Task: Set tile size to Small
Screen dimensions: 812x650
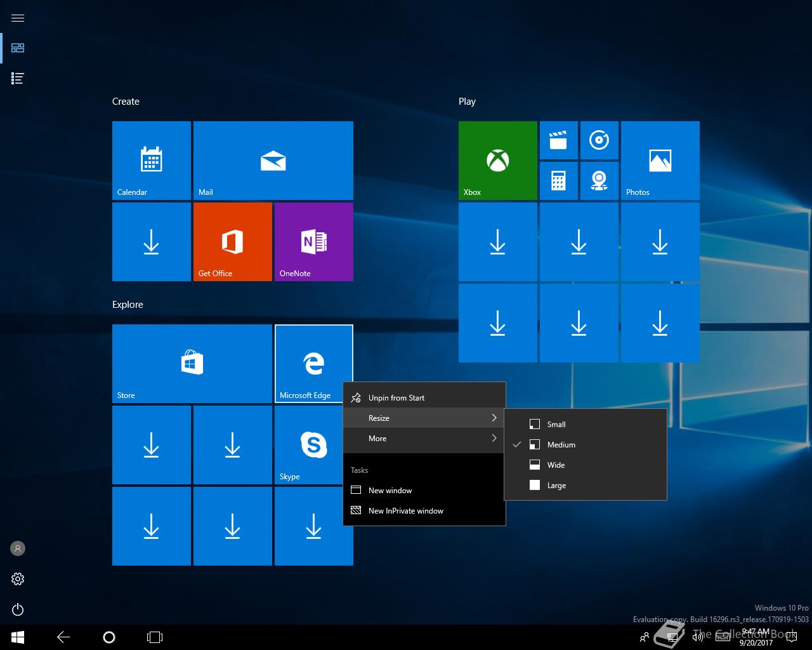Action: [586, 425]
